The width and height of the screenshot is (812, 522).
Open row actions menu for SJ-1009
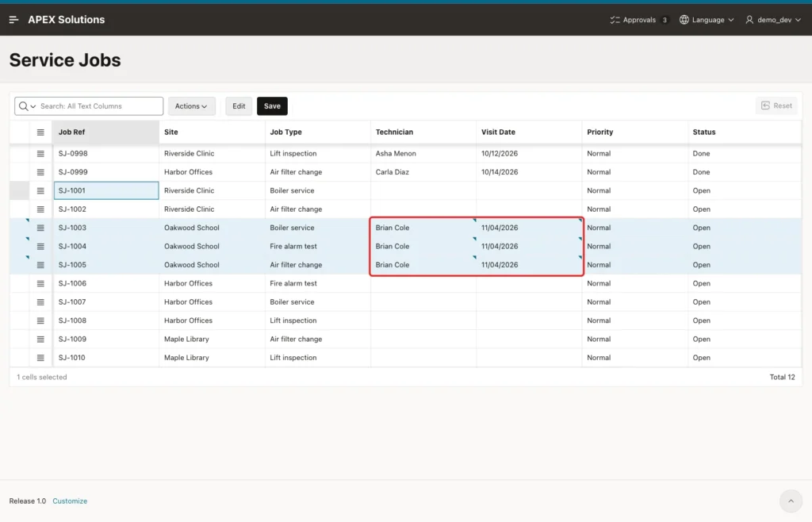[40, 340]
